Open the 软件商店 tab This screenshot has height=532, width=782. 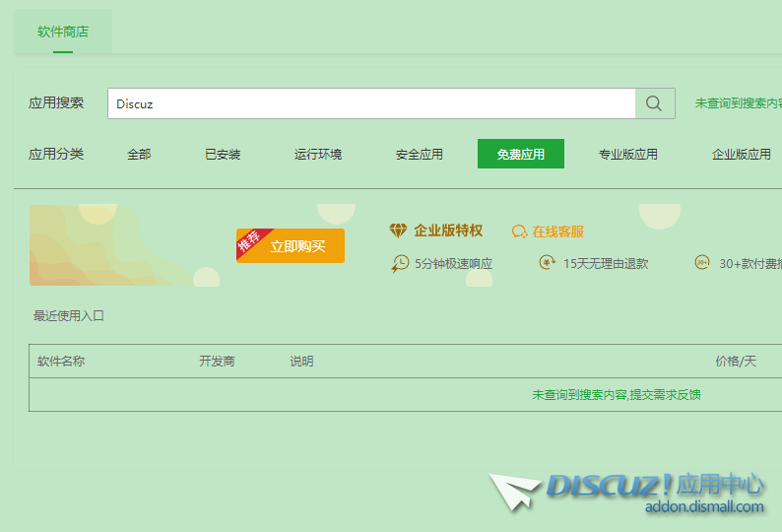[63, 32]
